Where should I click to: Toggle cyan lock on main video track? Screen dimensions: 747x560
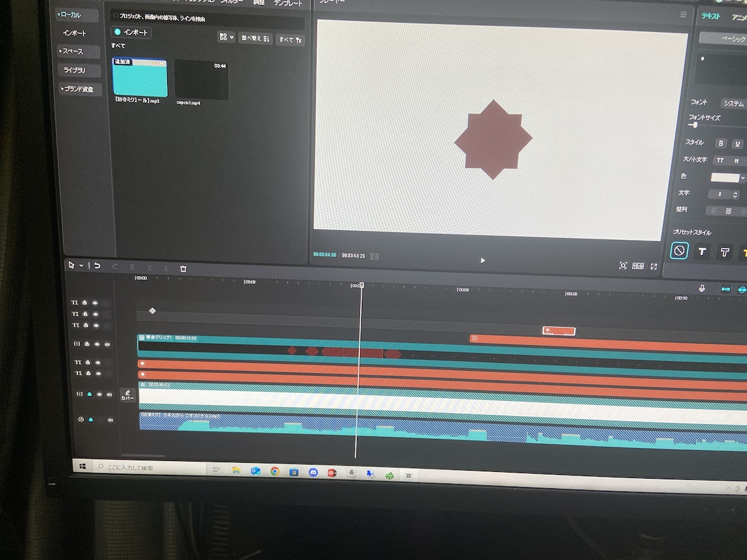(x=89, y=394)
